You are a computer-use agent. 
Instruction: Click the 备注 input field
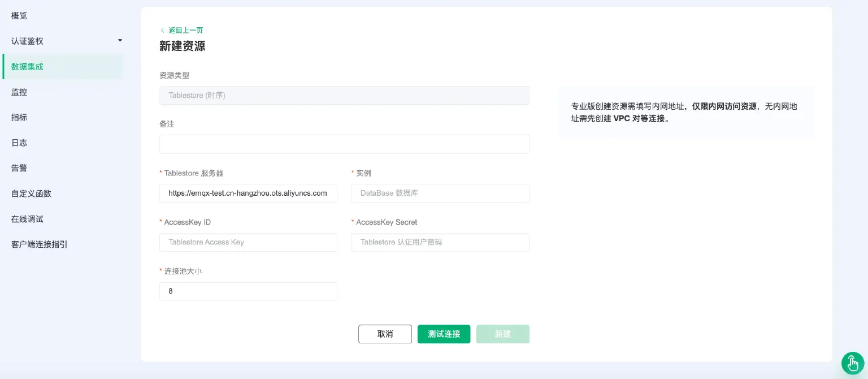[344, 144]
